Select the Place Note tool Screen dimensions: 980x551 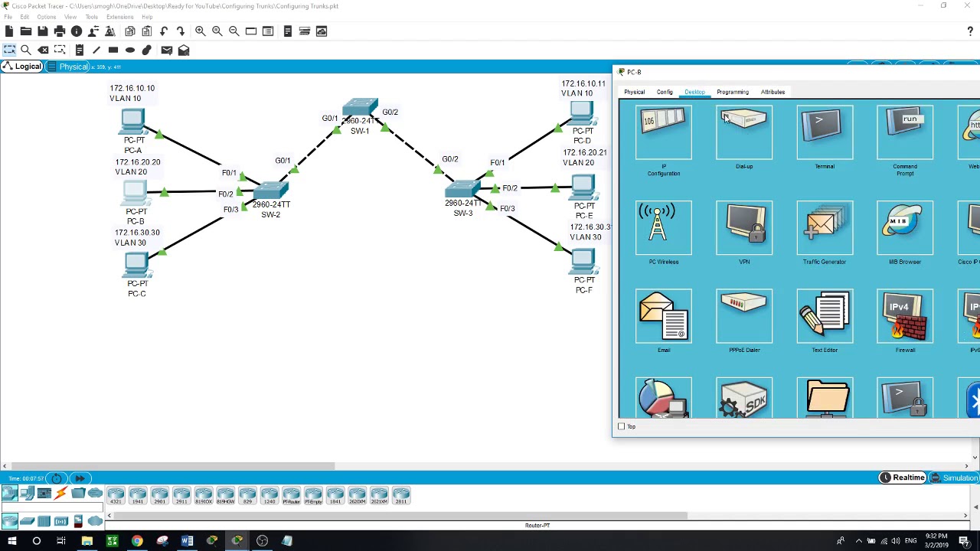point(79,50)
